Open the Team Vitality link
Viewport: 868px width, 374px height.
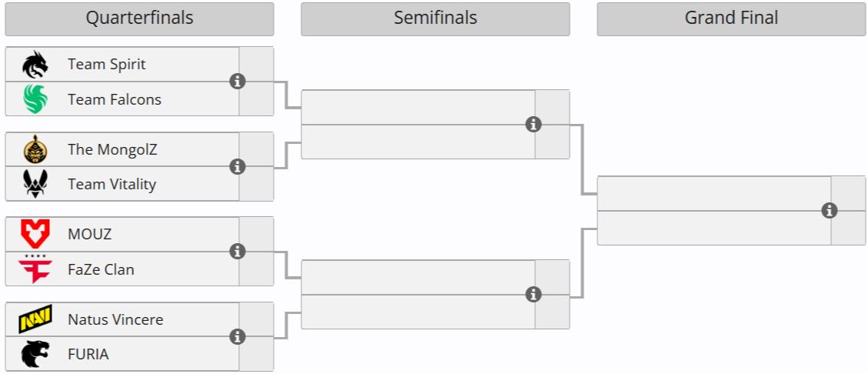tap(111, 184)
